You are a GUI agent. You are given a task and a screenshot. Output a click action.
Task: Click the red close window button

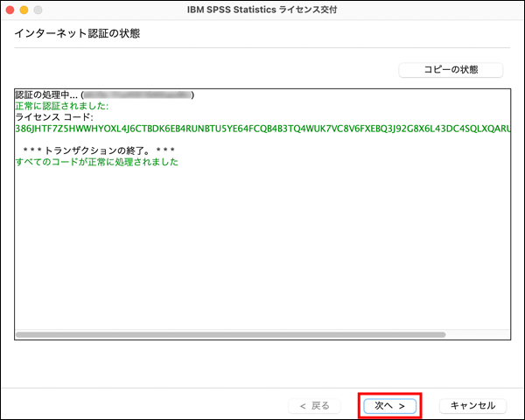(x=10, y=10)
